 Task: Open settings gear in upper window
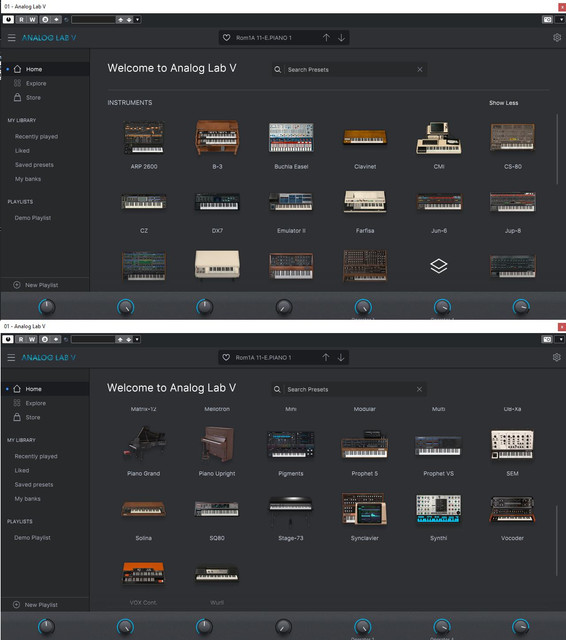[x=557, y=38]
